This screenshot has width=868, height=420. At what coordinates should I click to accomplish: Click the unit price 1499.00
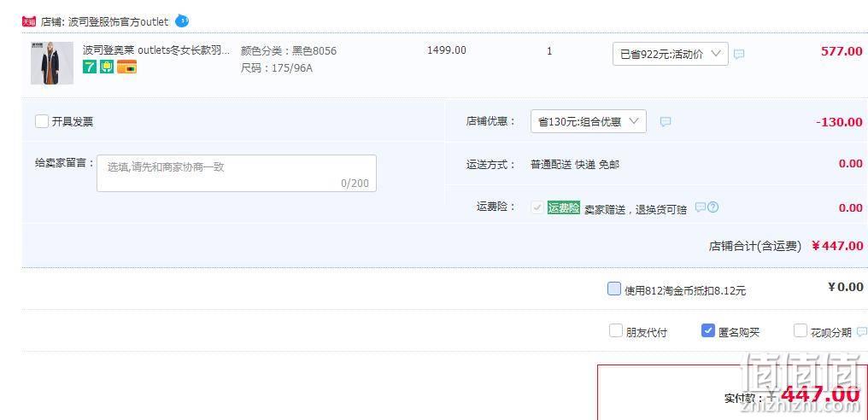point(447,50)
